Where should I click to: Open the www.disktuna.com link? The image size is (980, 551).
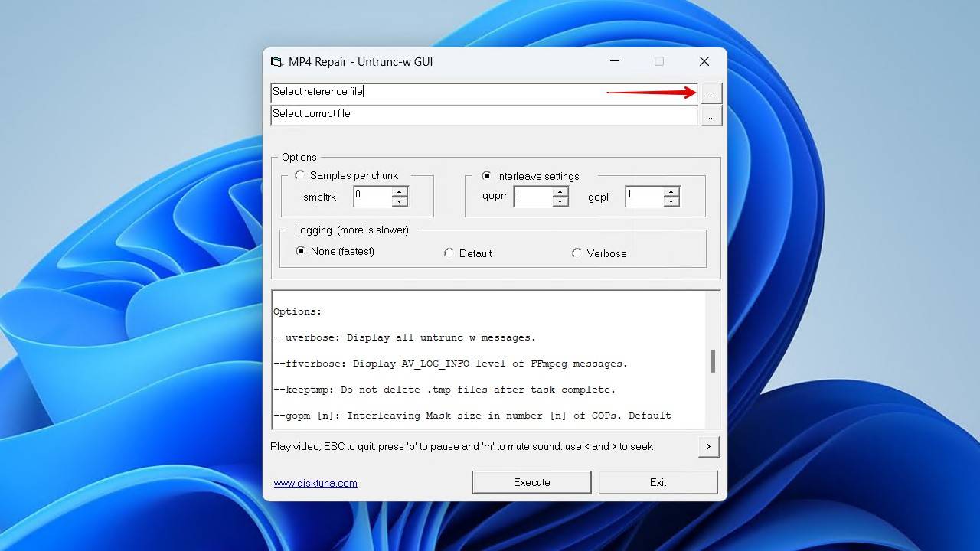[x=315, y=483]
